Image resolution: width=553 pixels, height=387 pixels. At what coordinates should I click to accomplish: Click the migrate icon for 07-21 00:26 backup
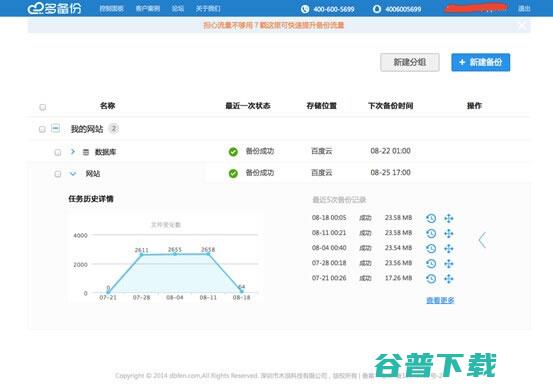[449, 279]
